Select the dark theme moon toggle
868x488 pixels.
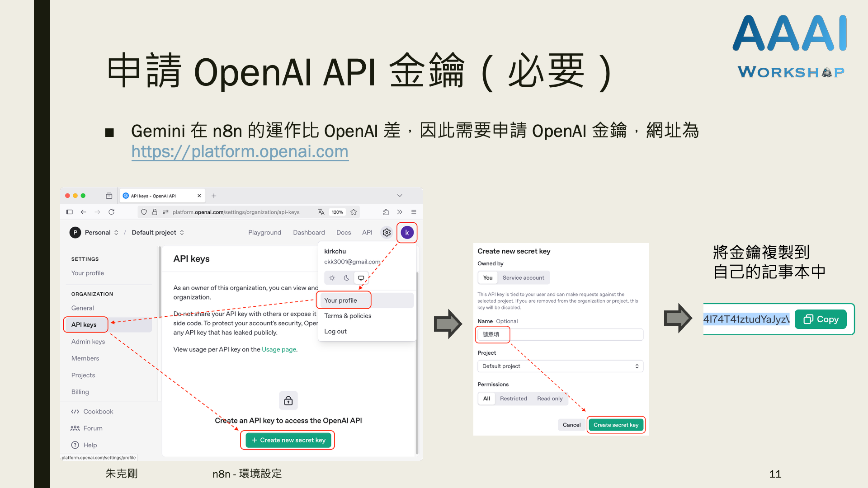pyautogui.click(x=346, y=278)
